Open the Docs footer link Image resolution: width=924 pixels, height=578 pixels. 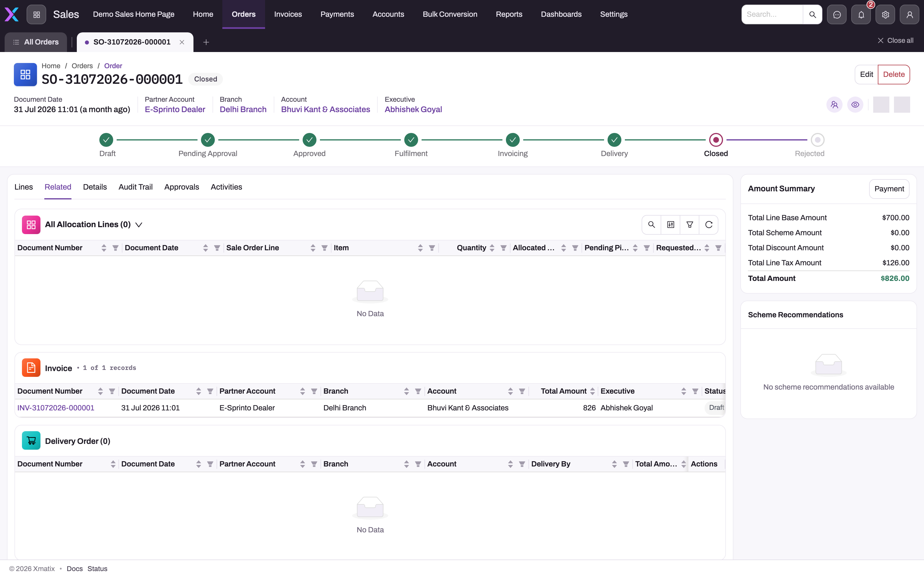(x=74, y=569)
